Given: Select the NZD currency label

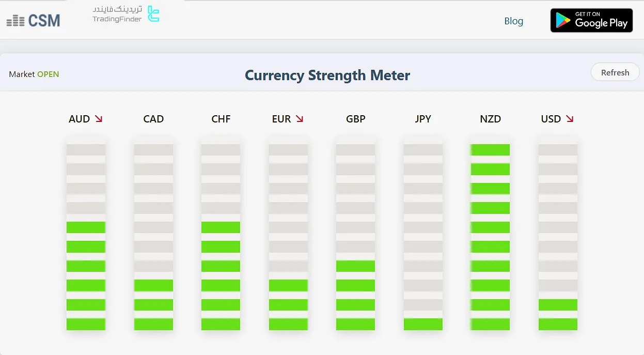Looking at the screenshot, I should point(490,119).
